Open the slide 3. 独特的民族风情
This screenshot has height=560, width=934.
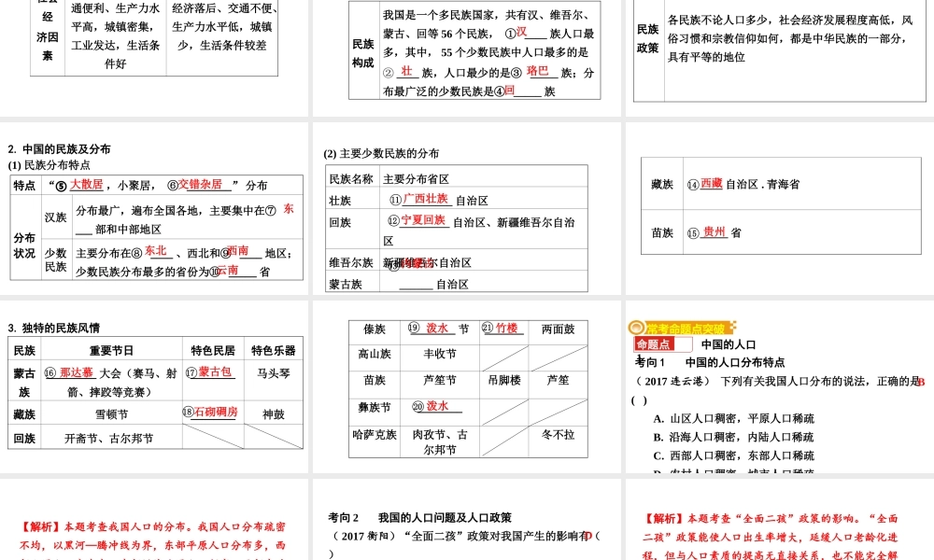[x=154, y=386]
